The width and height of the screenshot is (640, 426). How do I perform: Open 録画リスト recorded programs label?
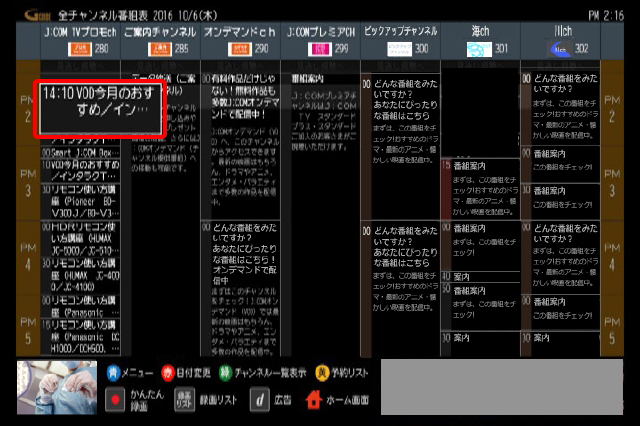pos(218,400)
